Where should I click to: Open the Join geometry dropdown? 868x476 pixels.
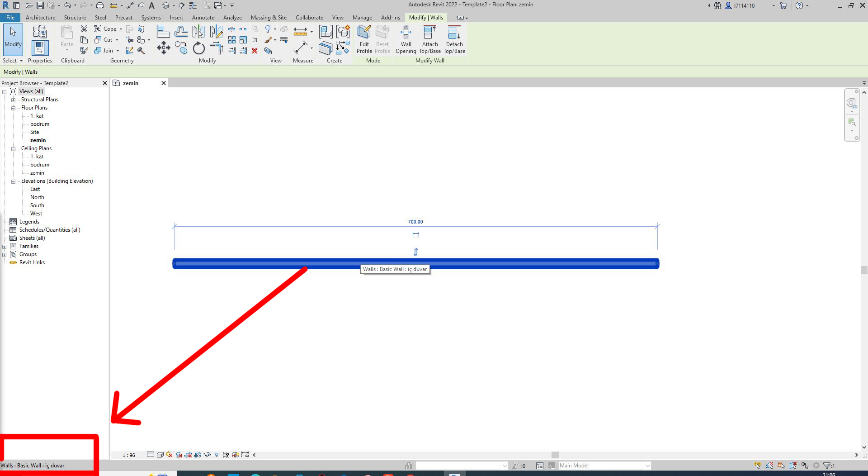[118, 51]
